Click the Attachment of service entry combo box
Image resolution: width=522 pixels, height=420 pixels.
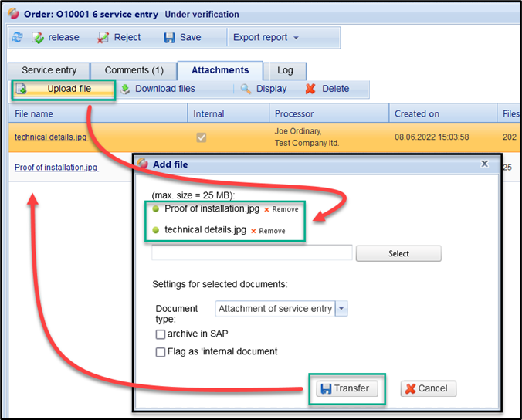(x=275, y=309)
